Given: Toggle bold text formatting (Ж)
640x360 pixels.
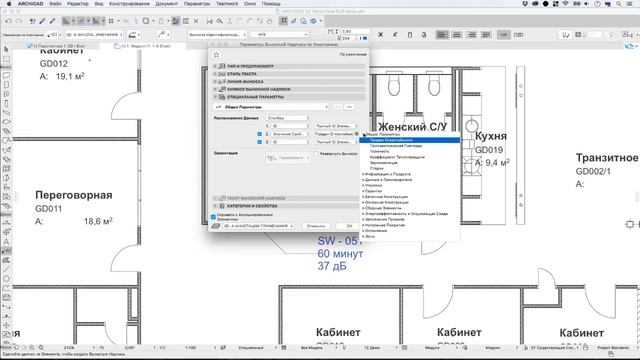Looking at the screenshot, I should coord(381,35).
